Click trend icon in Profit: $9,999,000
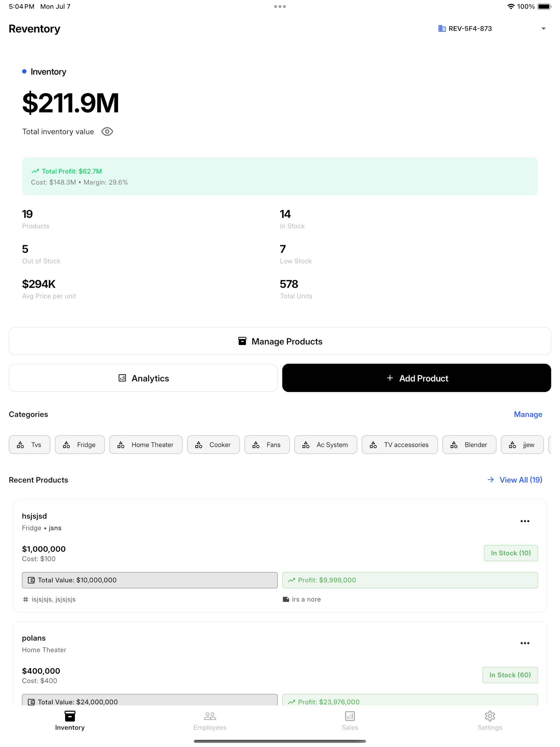The image size is (560, 747). 292,580
